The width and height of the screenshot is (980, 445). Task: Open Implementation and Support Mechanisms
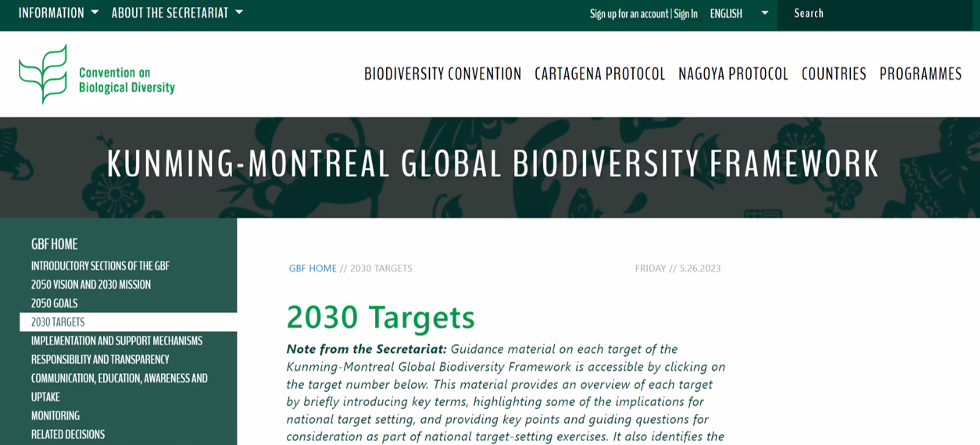[116, 341]
